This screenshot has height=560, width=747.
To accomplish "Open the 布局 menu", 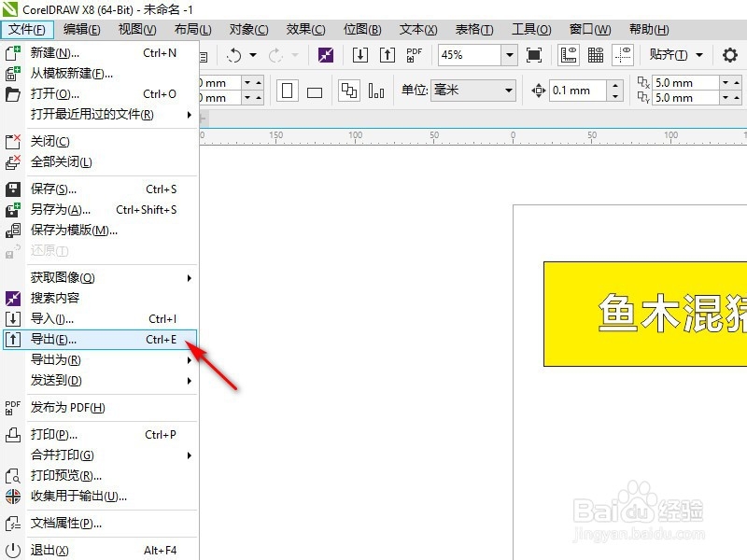I will point(193,30).
